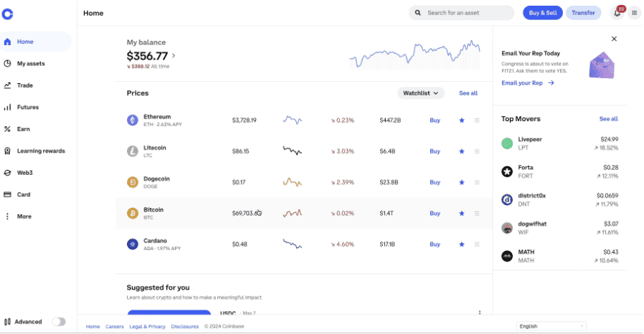Screen dimensions: 644x334
Task: Expand the Watchlist dropdown
Action: [421, 93]
